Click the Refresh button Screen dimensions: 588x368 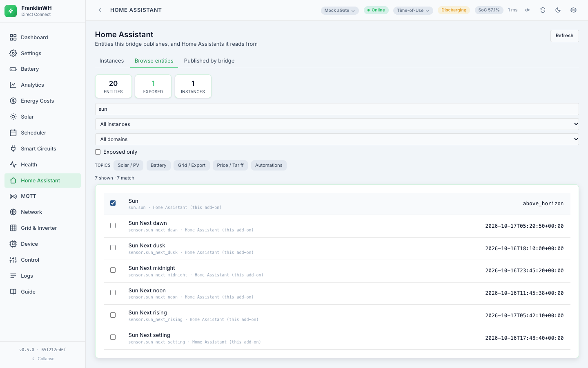[x=564, y=36]
